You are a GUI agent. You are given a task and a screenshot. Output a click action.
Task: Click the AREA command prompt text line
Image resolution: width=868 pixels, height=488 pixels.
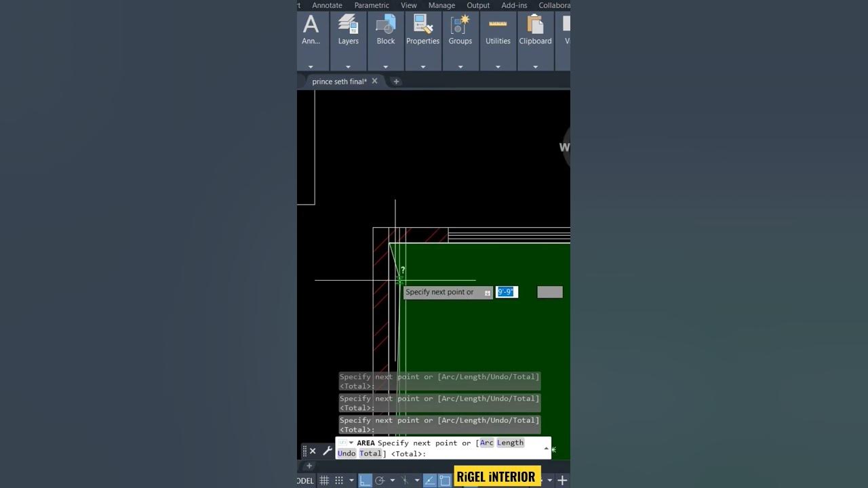(443, 448)
